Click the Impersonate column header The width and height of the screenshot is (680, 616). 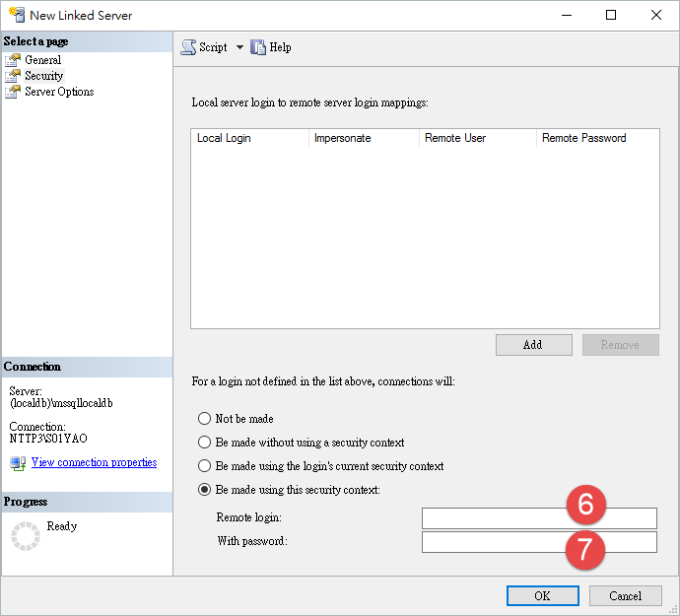point(364,138)
